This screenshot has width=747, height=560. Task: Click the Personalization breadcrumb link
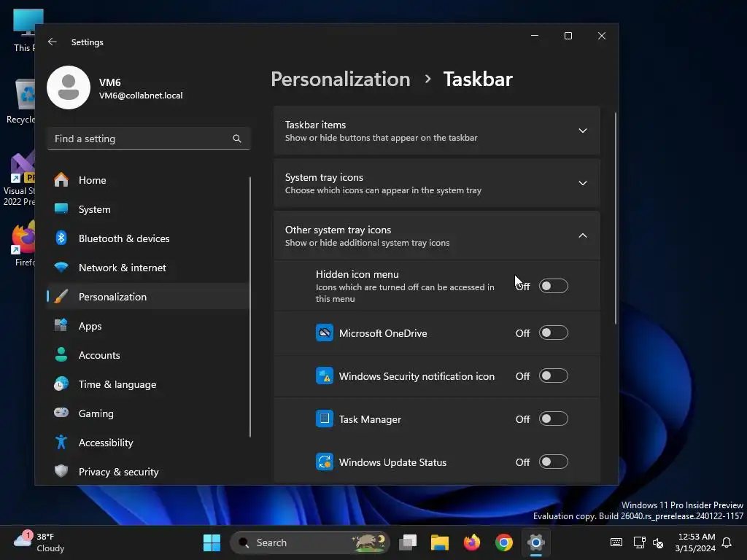340,79
